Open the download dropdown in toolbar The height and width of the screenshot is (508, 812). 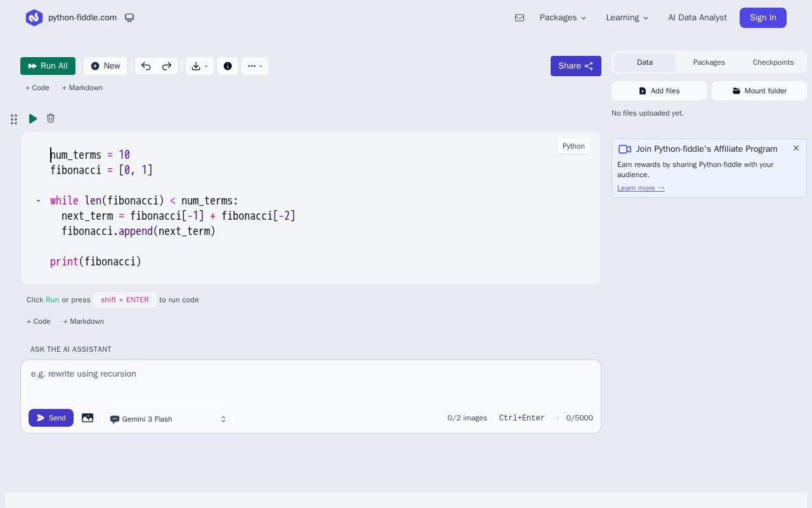coord(200,66)
